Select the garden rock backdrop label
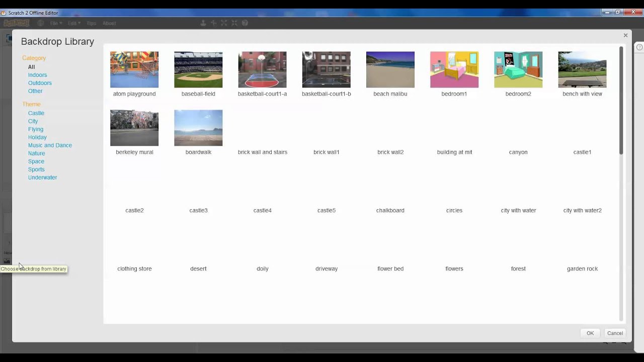 click(x=582, y=268)
